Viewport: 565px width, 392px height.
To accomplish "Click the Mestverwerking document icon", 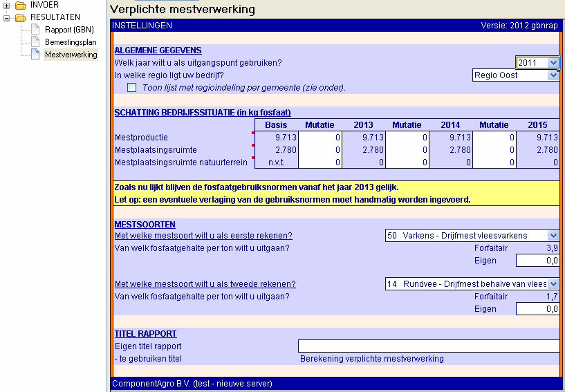I will 35,55.
